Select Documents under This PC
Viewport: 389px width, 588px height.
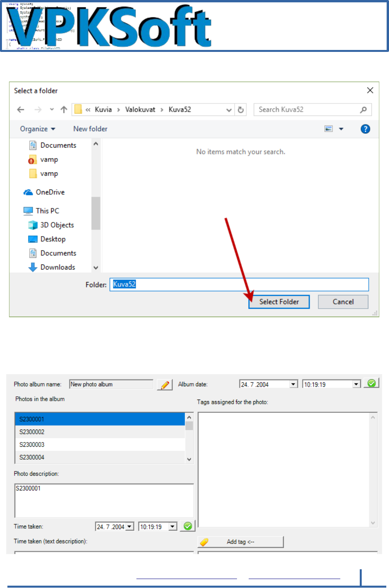coord(53,253)
